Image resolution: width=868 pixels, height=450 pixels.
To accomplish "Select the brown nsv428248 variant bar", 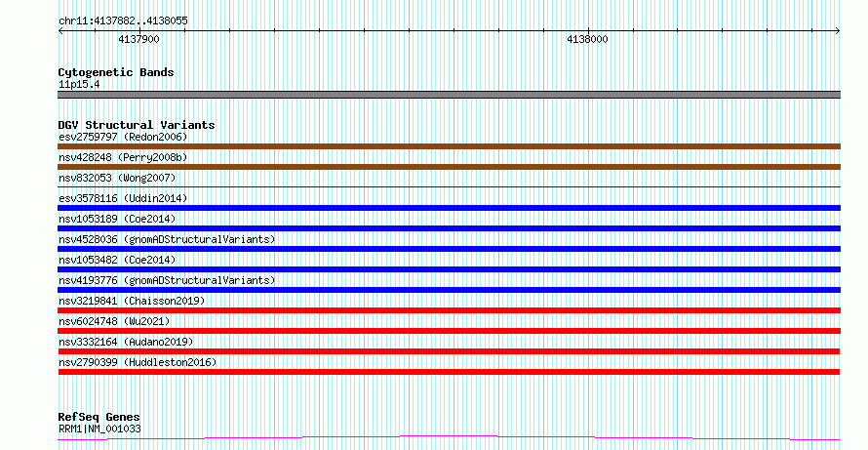I will click(449, 167).
